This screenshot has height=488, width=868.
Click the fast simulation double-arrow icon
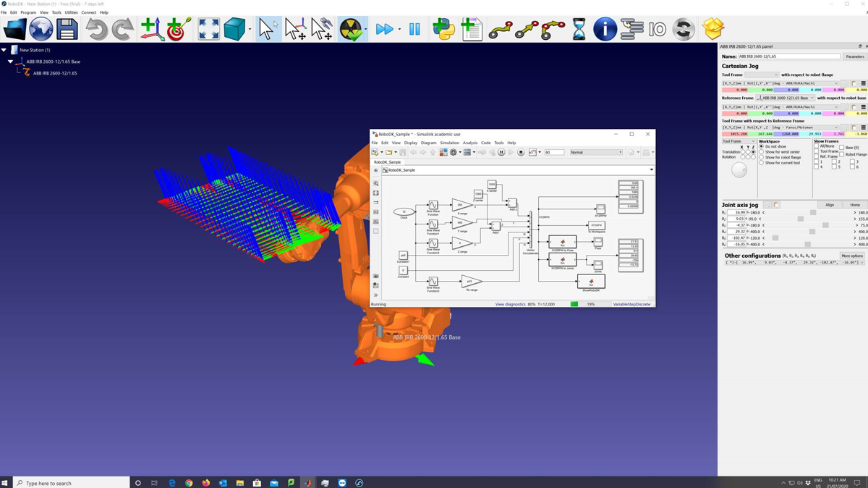point(385,30)
